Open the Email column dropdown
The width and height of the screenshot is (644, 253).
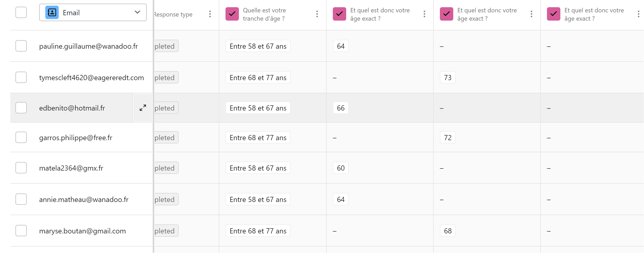pyautogui.click(x=93, y=12)
